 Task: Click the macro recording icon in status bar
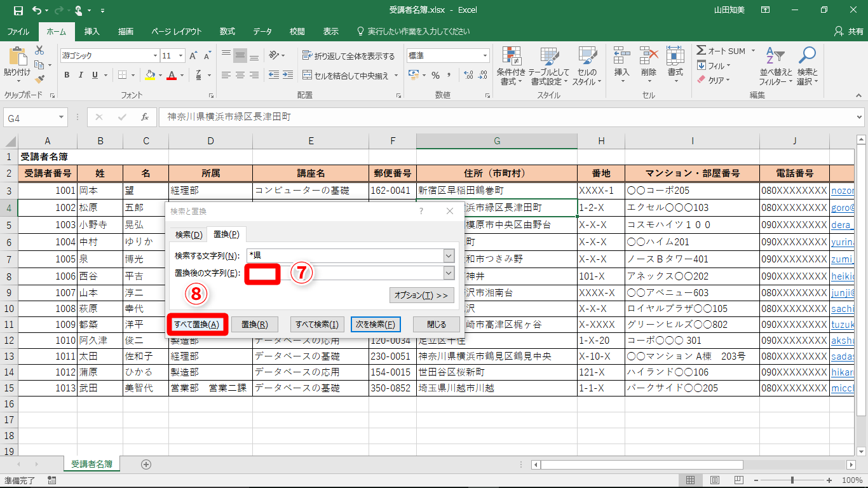51,480
